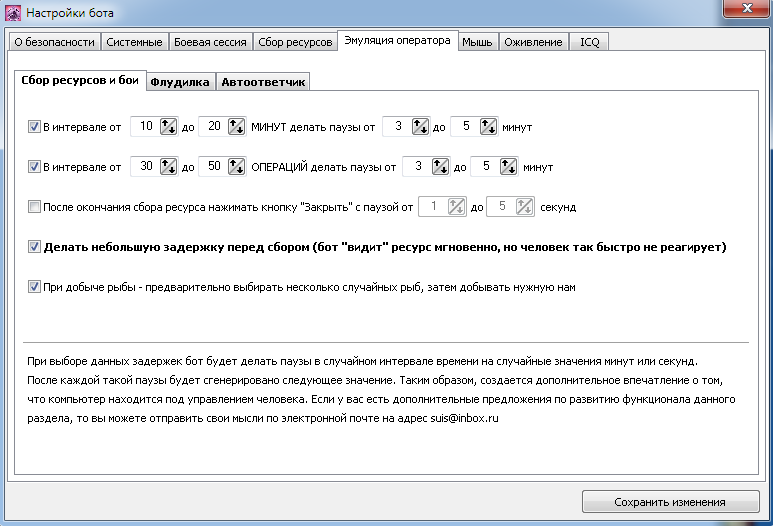Click disabled spinner of 'Закрыть' pause 'до' 5

(524, 207)
